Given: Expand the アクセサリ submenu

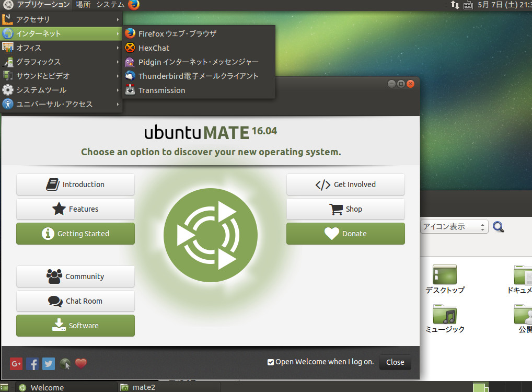Looking at the screenshot, I should coord(62,20).
